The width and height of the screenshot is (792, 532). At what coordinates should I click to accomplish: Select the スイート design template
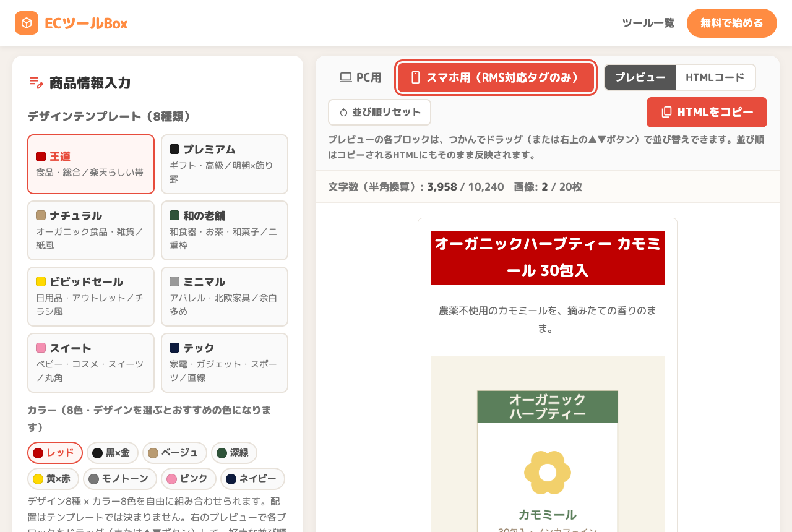click(x=91, y=363)
